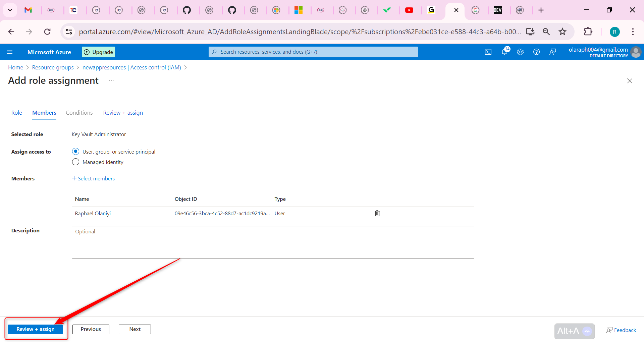Open the feedback panel in the top bar
Screen dimensions: 644x342
pyautogui.click(x=553, y=52)
